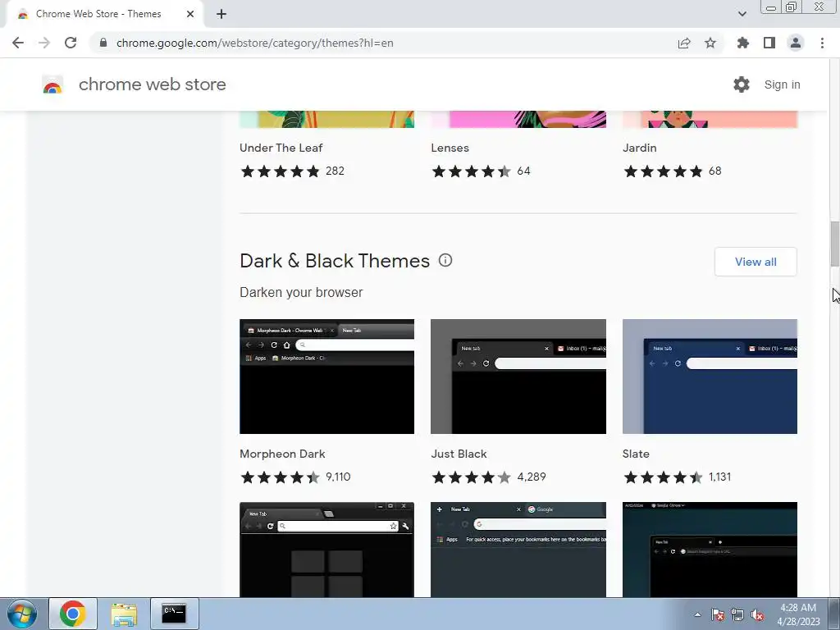Bookmark this tab with the star
This screenshot has width=840, height=630.
710,43
